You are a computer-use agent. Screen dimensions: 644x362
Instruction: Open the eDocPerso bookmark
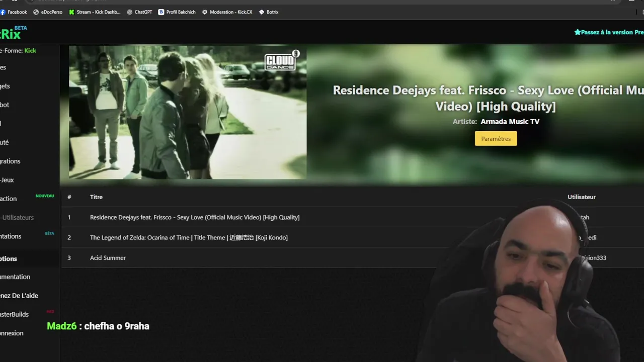point(48,12)
